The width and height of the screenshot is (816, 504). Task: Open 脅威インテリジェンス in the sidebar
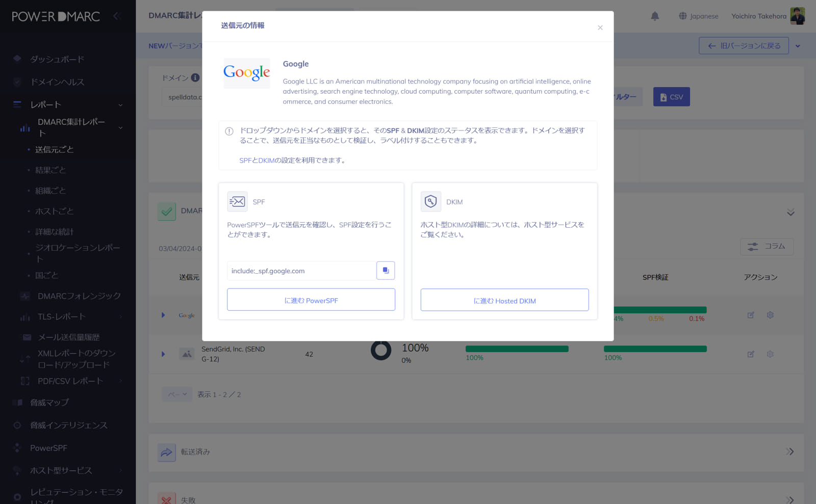68,425
